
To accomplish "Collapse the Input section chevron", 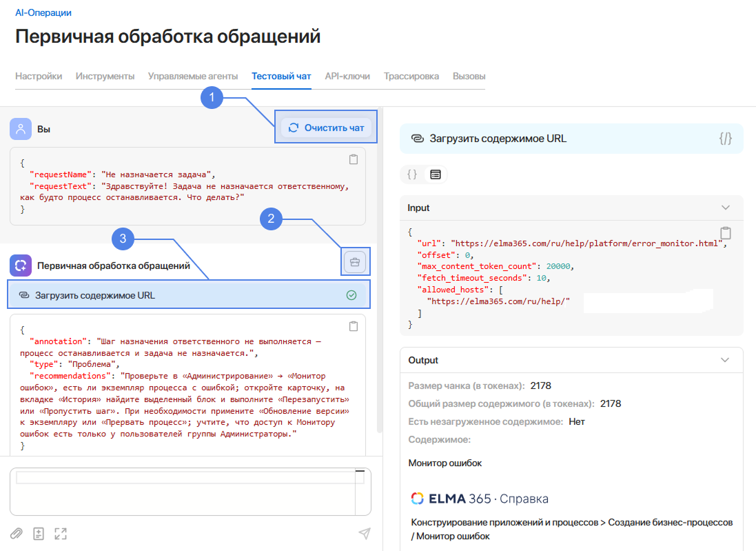I will tap(725, 208).
